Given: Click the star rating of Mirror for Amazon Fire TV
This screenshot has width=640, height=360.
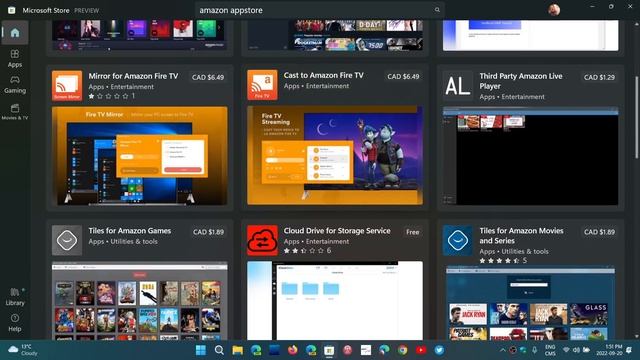Looking at the screenshot, I should [x=111, y=96].
